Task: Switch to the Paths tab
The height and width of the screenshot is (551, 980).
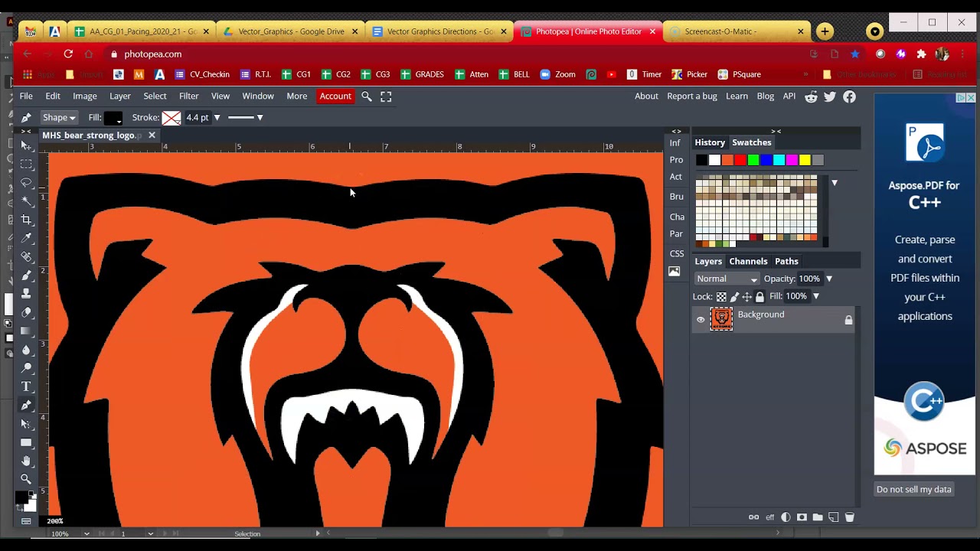Action: tap(786, 262)
